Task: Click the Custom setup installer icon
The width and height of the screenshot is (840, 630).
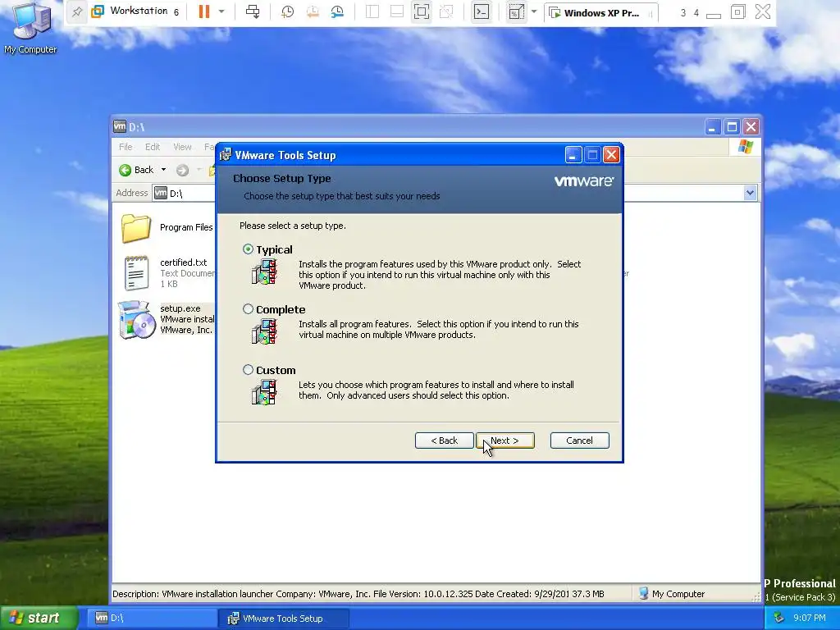Action: (x=264, y=392)
